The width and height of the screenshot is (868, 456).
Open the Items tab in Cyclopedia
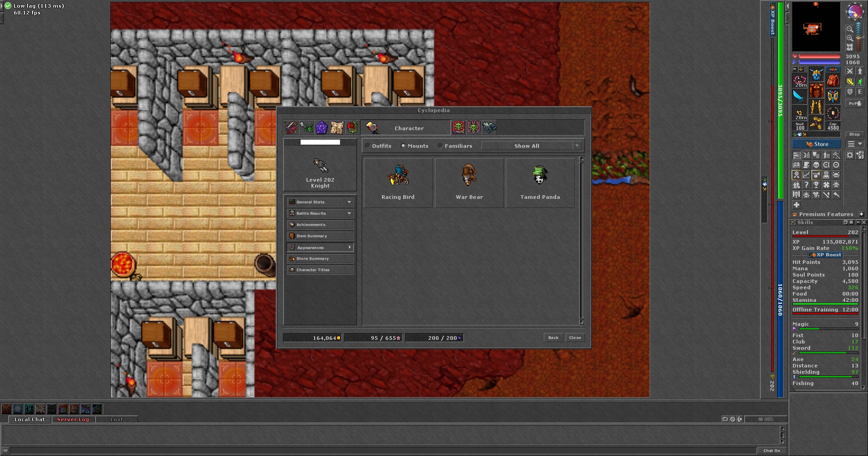click(x=291, y=128)
